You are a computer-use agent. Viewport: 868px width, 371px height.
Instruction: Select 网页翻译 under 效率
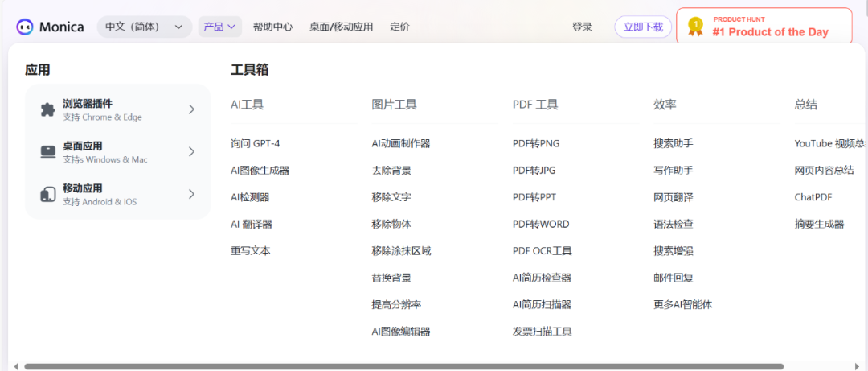(674, 197)
